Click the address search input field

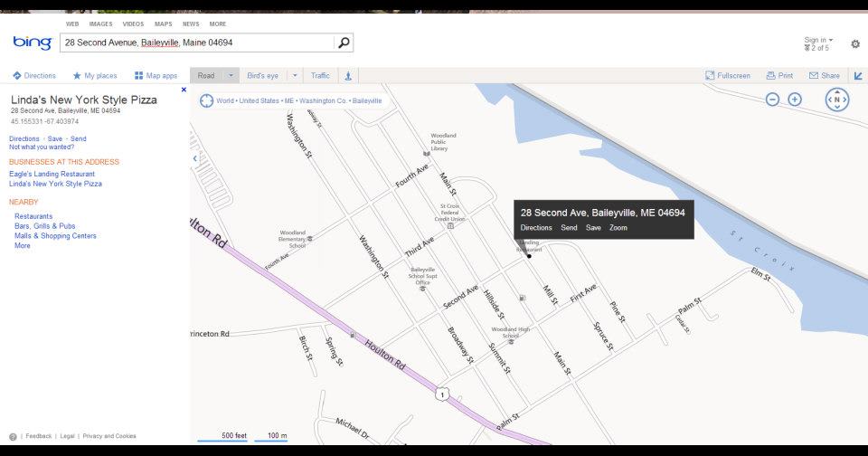tap(197, 43)
